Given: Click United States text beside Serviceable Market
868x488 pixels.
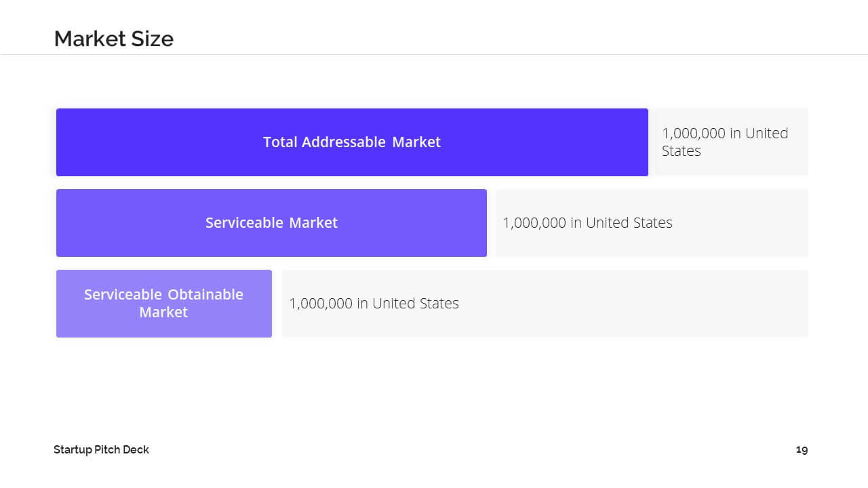Looking at the screenshot, I should [x=629, y=222].
